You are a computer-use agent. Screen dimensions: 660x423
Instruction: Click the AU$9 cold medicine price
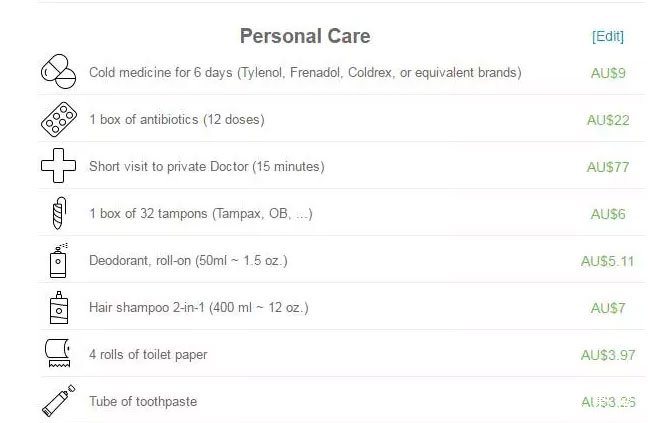point(608,73)
